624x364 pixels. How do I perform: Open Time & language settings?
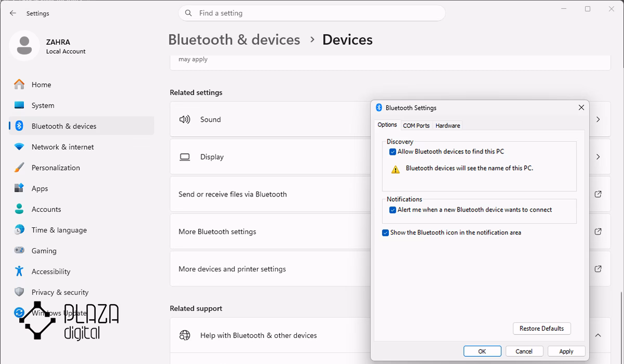[x=82, y=230]
